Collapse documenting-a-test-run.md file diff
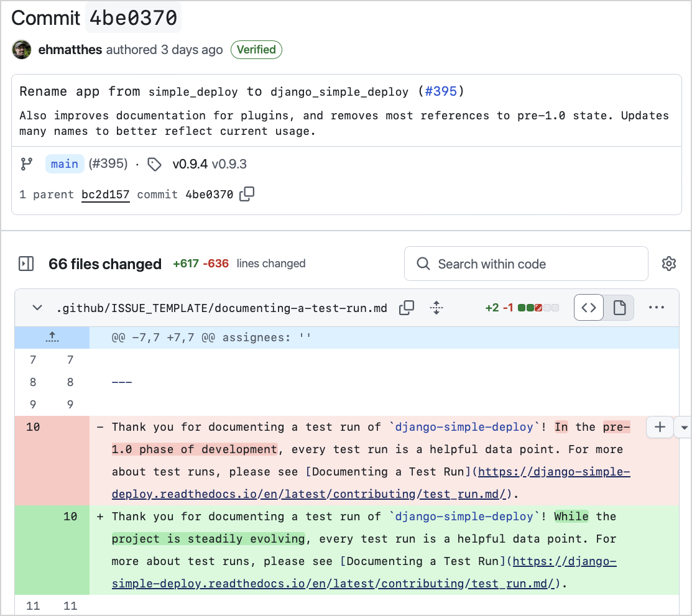This screenshot has width=692, height=616. (x=37, y=308)
